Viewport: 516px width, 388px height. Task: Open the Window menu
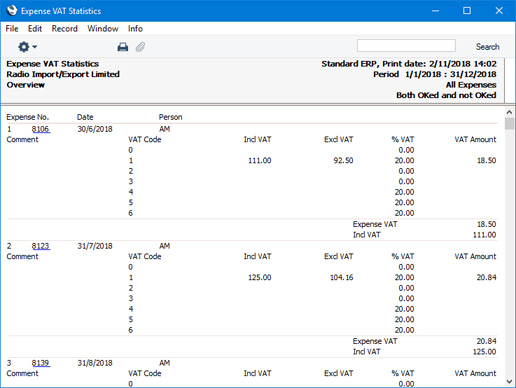(103, 29)
